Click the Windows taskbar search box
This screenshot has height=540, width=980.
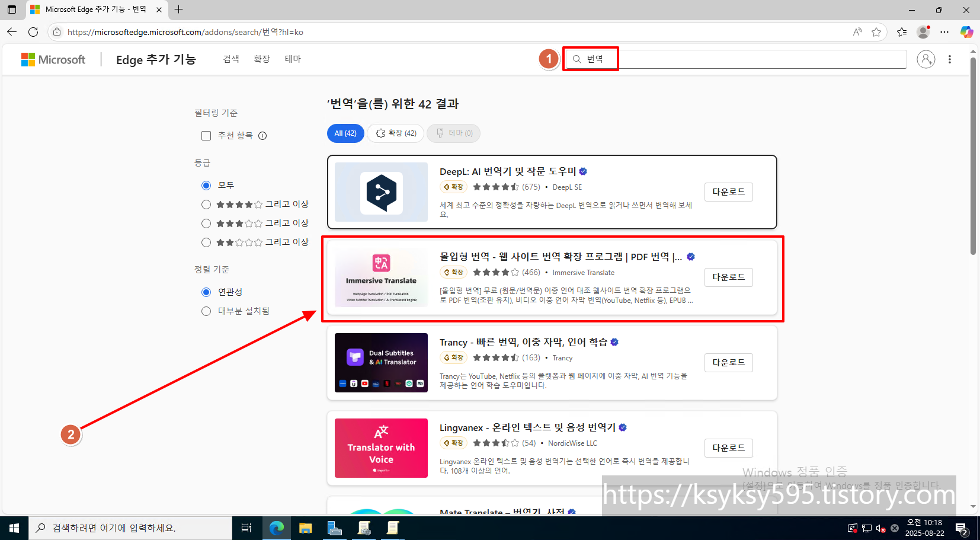click(130, 528)
